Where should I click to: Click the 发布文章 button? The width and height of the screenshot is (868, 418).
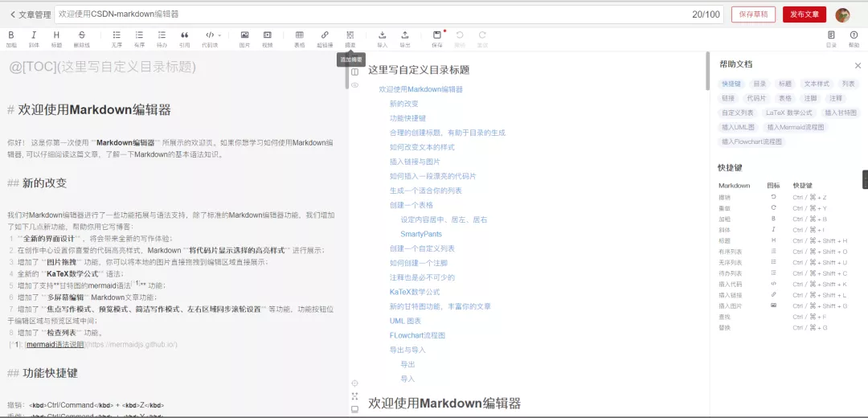pyautogui.click(x=805, y=14)
